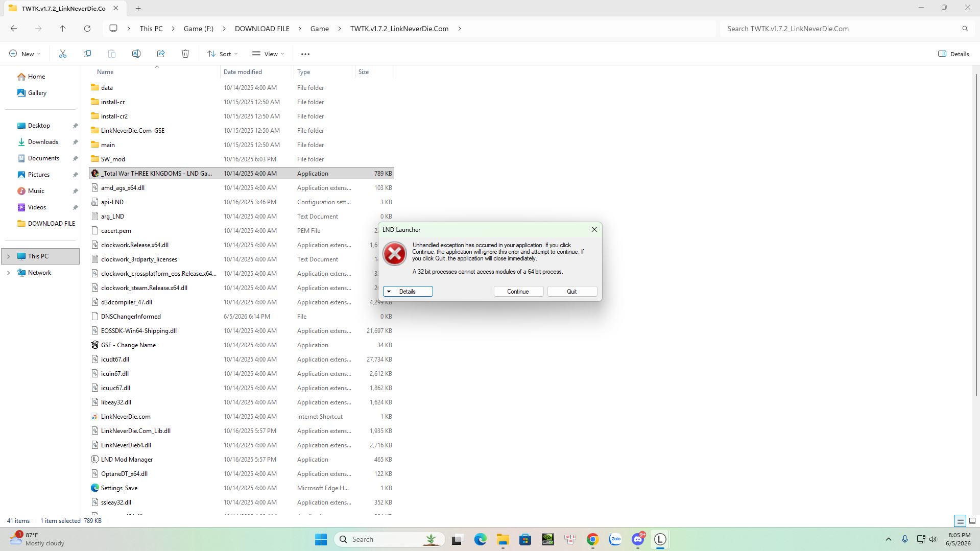
Task: Open the Total War THREE KINGDOMS application icon
Action: pos(94,174)
